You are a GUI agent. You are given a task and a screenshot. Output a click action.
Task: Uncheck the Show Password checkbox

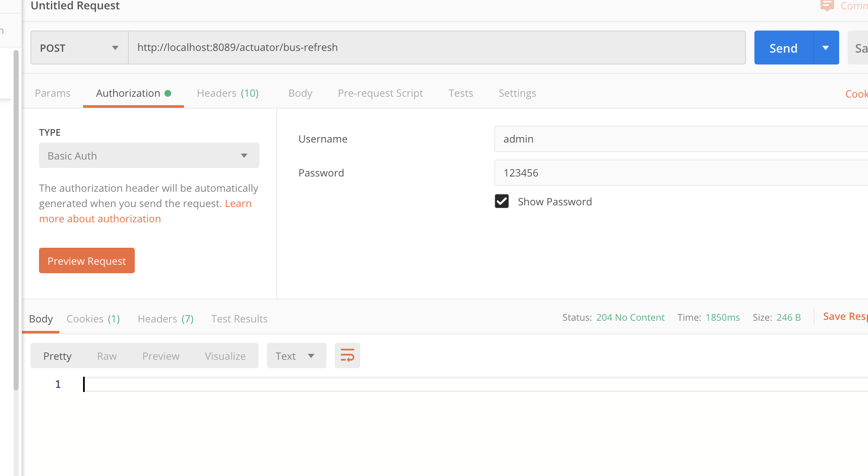tap(502, 201)
